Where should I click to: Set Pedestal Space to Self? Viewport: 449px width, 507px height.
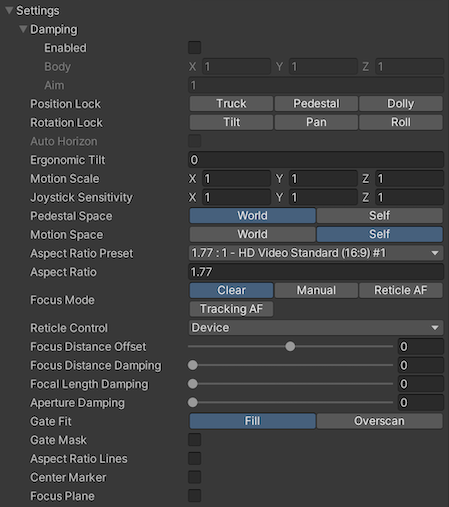(380, 216)
